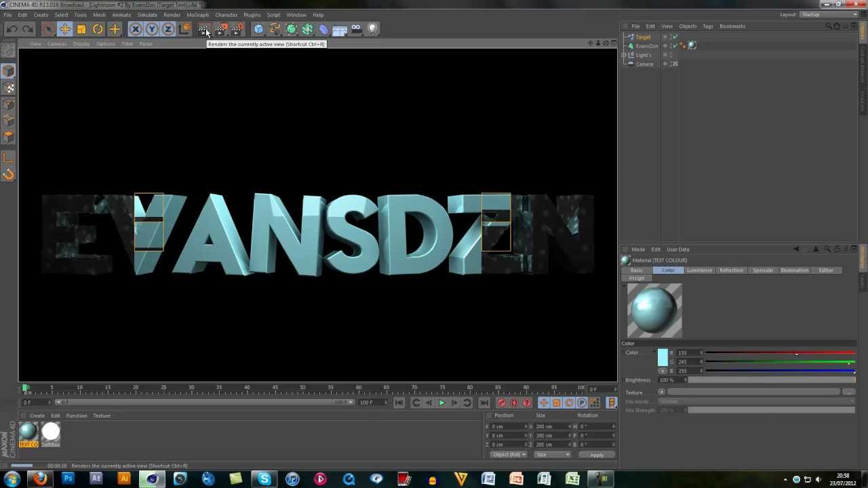The width and height of the screenshot is (868, 488).
Task: Switch to the Reflection material tab
Action: coord(731,270)
